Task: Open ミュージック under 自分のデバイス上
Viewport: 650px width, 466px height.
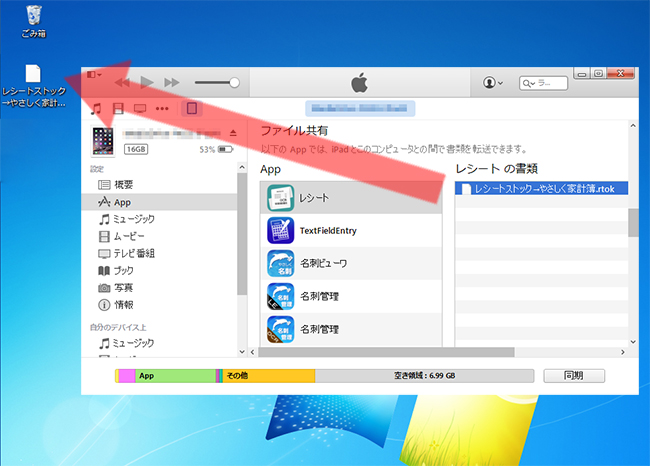Action: point(160,343)
